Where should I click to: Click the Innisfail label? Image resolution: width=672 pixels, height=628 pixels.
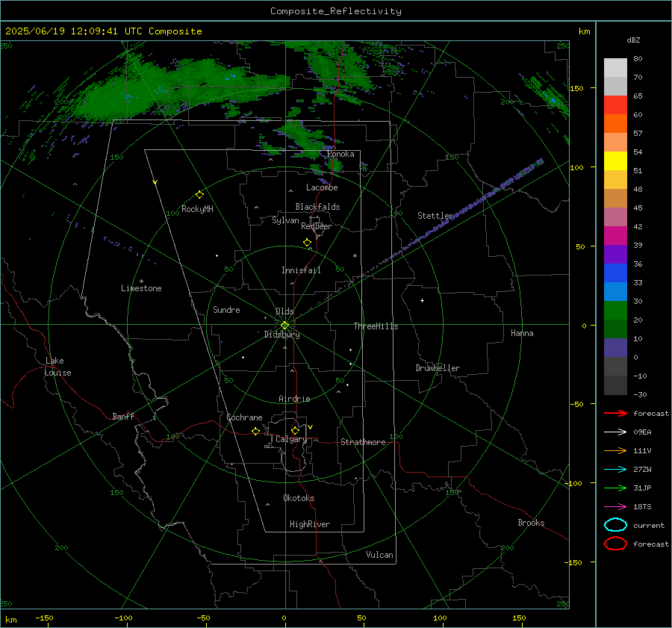[x=301, y=270]
